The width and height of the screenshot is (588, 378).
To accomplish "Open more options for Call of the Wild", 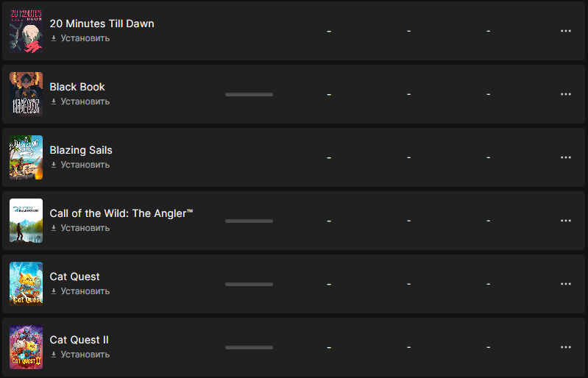I will (x=565, y=221).
